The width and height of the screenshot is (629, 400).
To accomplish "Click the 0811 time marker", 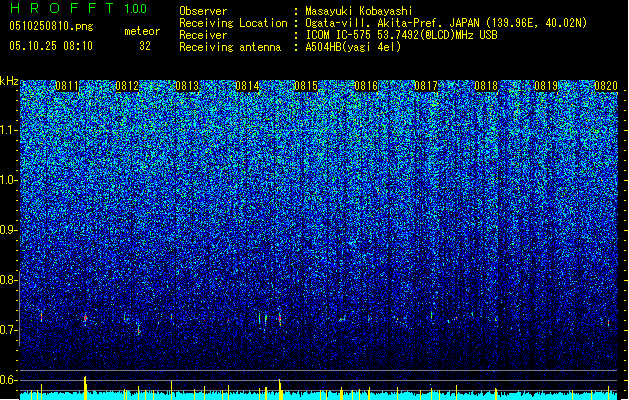I will (67, 86).
